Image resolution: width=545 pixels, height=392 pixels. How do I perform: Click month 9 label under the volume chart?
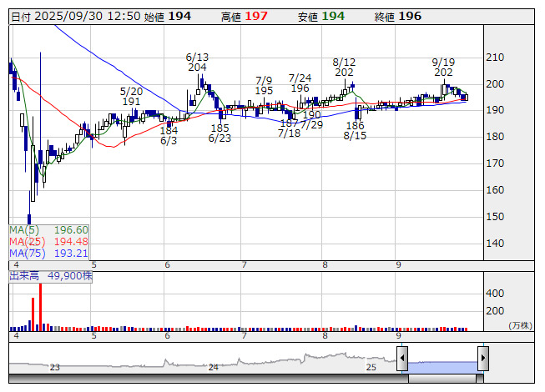[x=398, y=336]
